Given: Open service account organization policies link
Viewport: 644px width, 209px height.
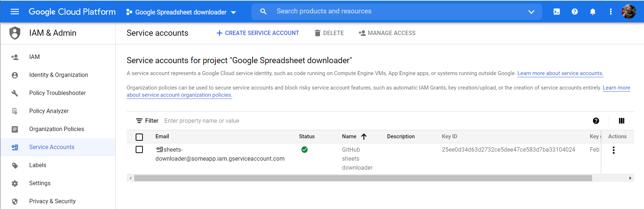Looking at the screenshot, I should click(x=179, y=95).
